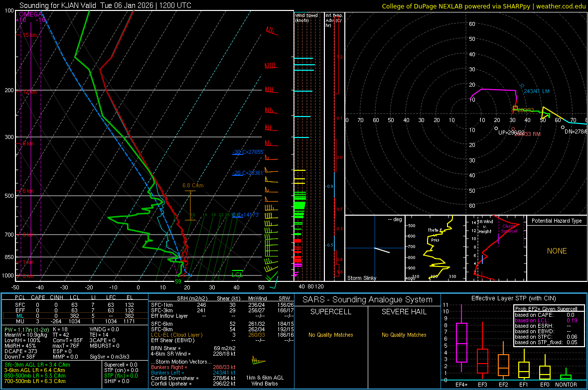Select the highlighted ML parcel row
This screenshot has width=588, height=390.
(75, 316)
